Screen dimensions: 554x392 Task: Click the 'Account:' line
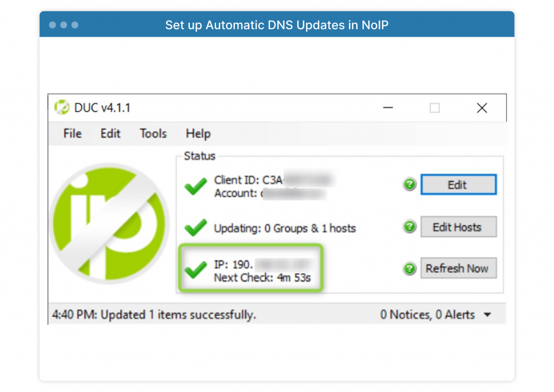[x=271, y=194]
